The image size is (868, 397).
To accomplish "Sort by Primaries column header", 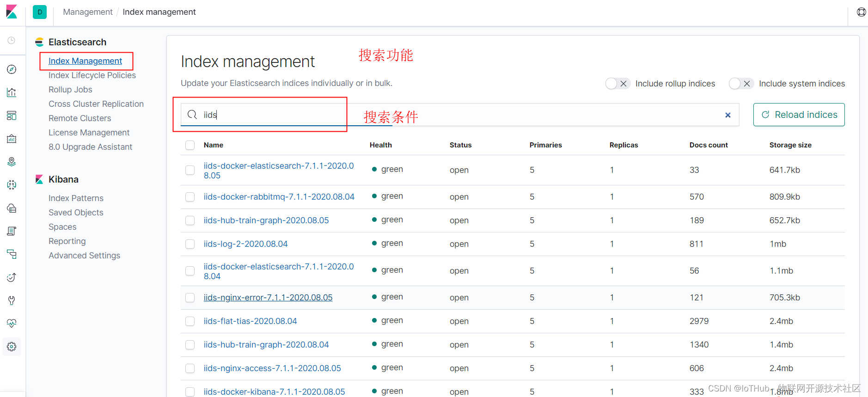I will (546, 145).
